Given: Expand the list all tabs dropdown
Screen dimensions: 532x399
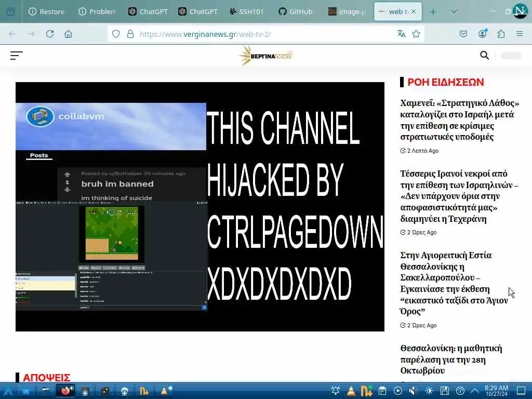Looking at the screenshot, I should click(x=454, y=11).
